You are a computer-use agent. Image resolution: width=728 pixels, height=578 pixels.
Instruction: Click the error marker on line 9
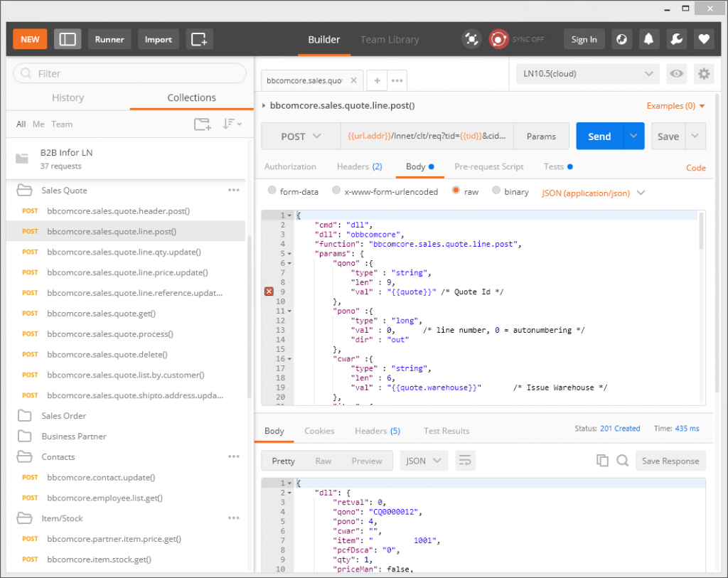(x=269, y=291)
